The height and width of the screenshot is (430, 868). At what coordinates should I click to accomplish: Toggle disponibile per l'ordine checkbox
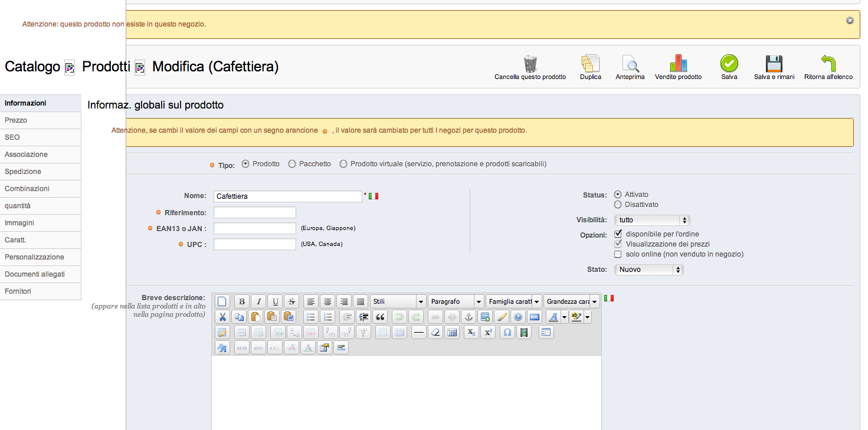[618, 234]
